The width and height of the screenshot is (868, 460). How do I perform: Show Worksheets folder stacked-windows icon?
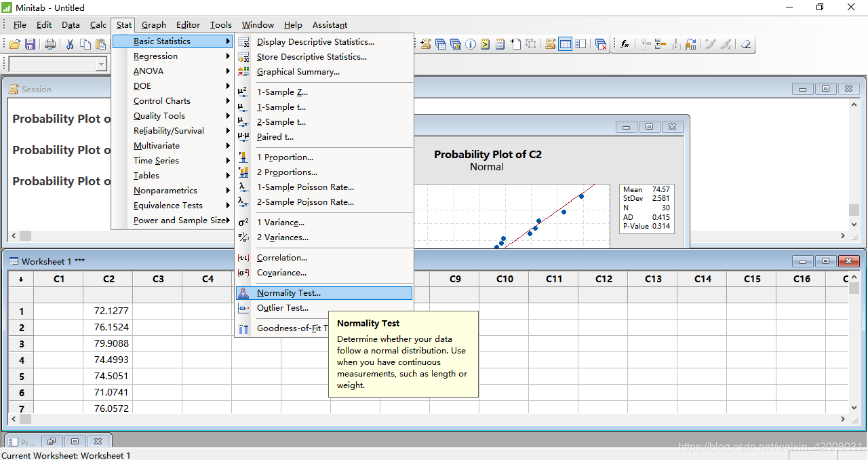coord(440,44)
